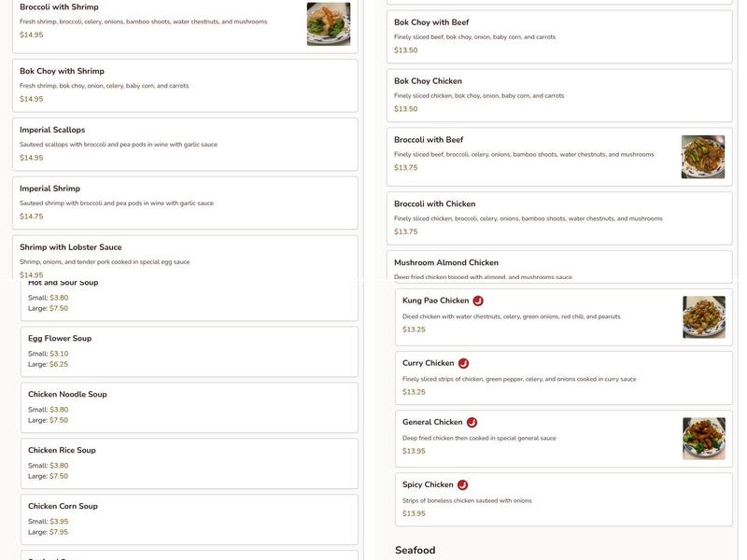Click the spicy icon next to Curry Chicken

[463, 363]
